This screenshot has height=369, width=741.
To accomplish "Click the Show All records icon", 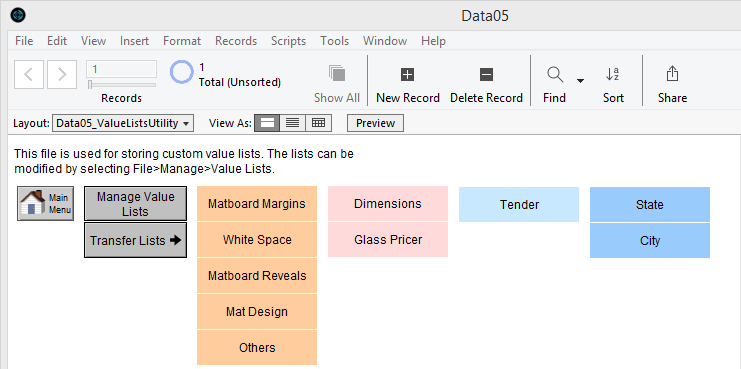I will [x=337, y=74].
